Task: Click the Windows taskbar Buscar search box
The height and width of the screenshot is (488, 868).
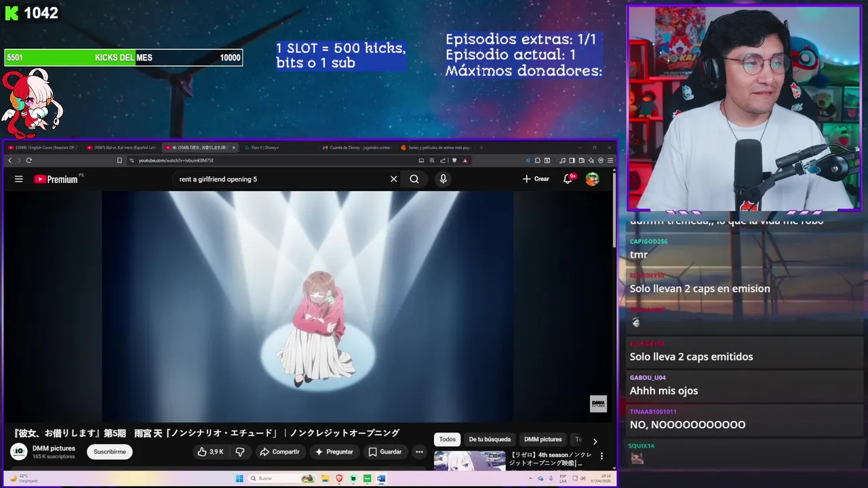Action: coord(281,479)
